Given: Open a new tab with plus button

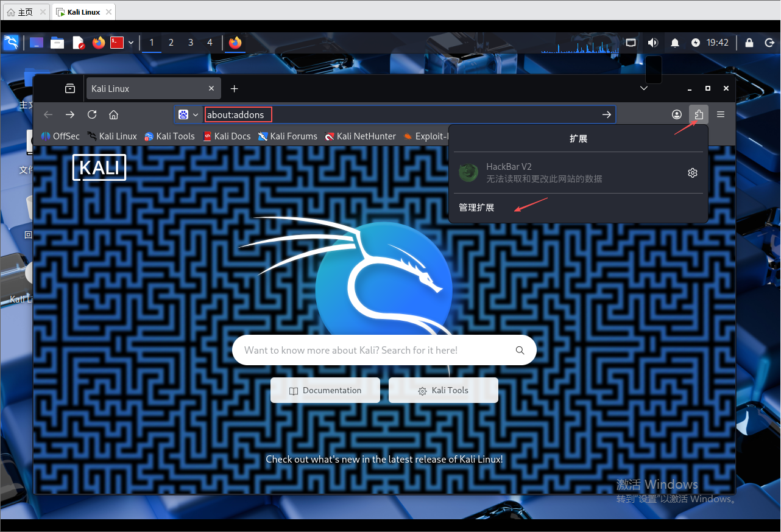Looking at the screenshot, I should point(234,88).
